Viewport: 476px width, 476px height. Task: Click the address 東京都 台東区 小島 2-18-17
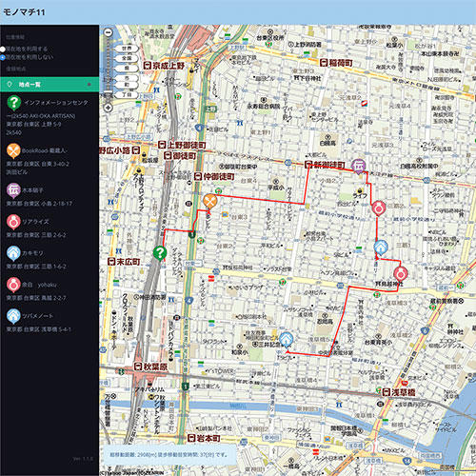pos(39,204)
